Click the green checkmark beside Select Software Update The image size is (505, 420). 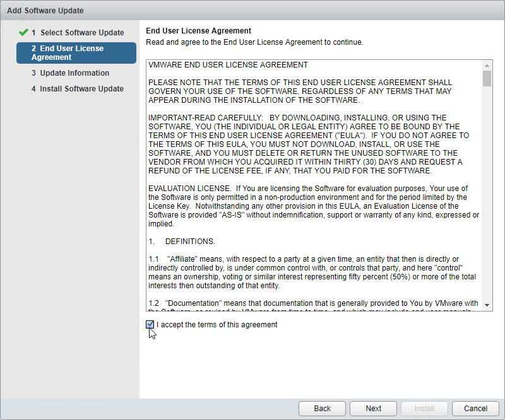tap(23, 33)
